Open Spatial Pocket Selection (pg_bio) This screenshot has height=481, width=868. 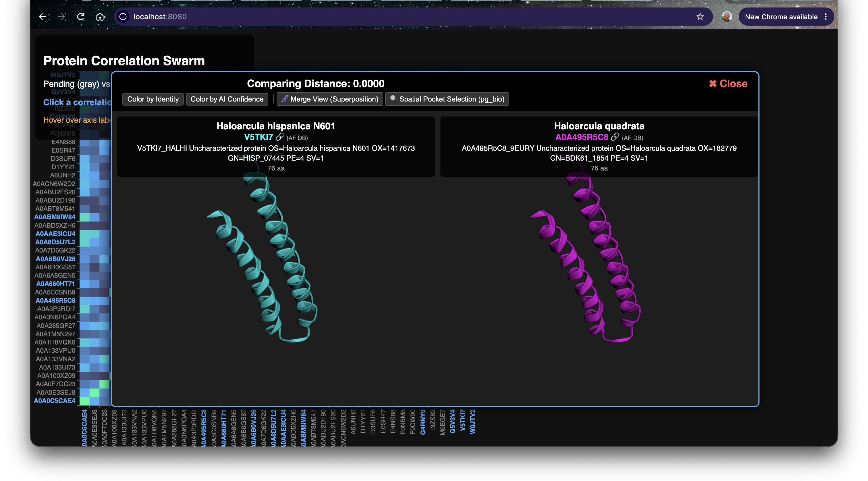(447, 99)
